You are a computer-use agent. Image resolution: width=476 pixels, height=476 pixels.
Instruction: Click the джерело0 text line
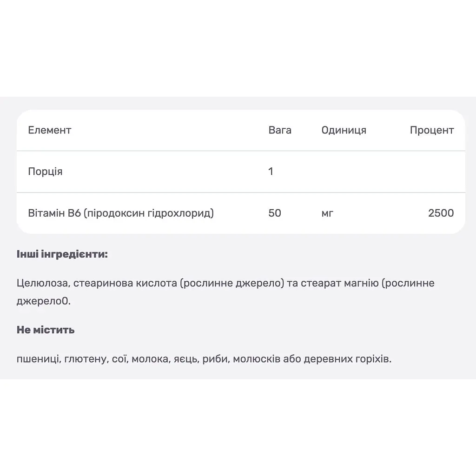pyautogui.click(x=44, y=301)
